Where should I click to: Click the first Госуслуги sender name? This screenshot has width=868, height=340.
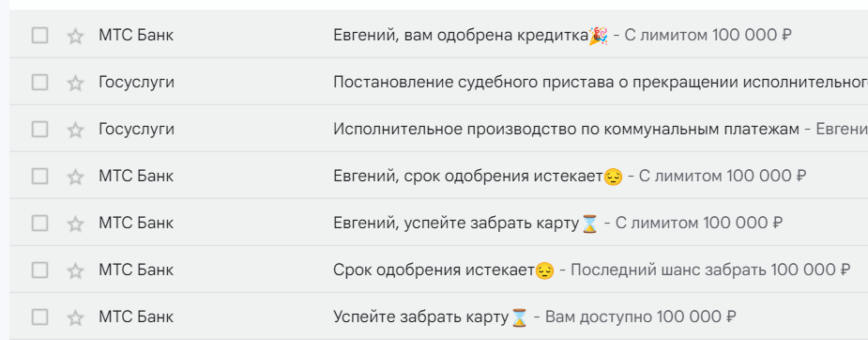point(136,83)
